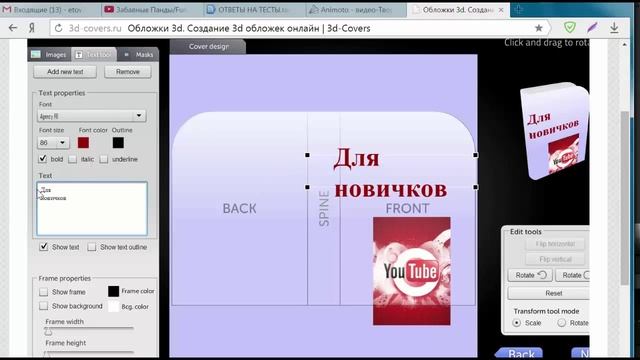Click the Add new text button
Viewport: 640px width, 360px height.
[65, 72]
